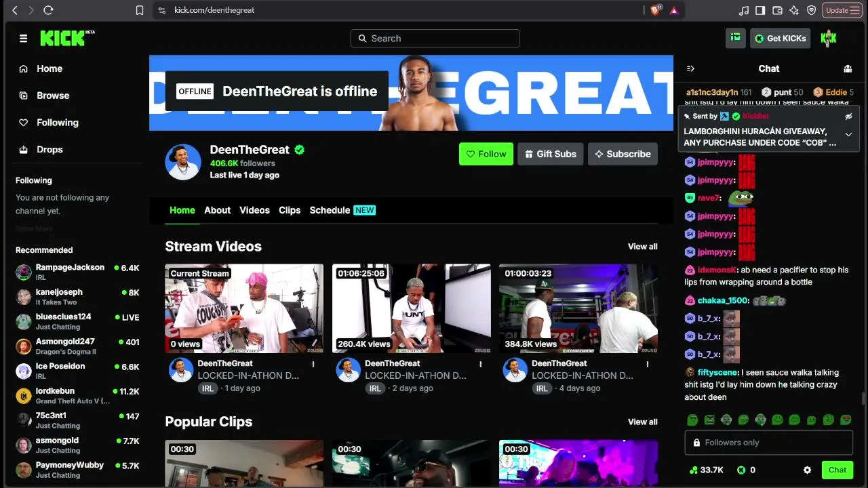Click fiftyscene username in chat
Viewport: 868px width, 488px height.
[717, 373]
